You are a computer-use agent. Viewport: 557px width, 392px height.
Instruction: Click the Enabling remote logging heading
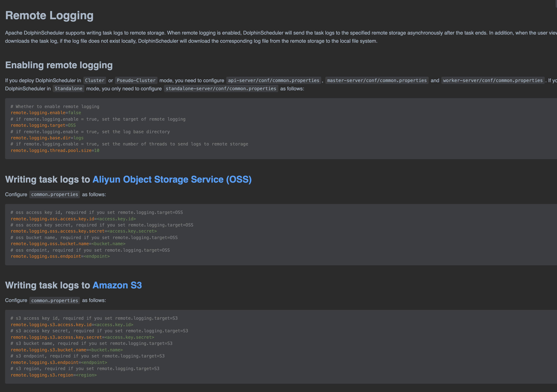59,65
